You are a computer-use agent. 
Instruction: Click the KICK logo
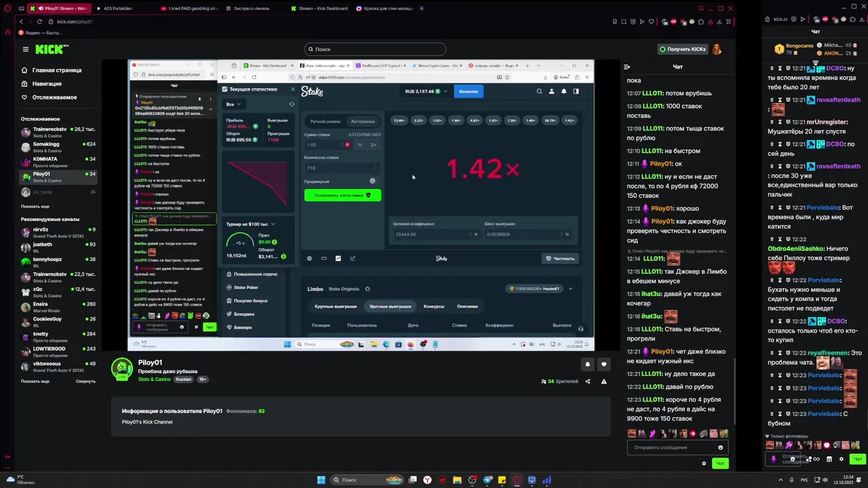click(x=52, y=49)
